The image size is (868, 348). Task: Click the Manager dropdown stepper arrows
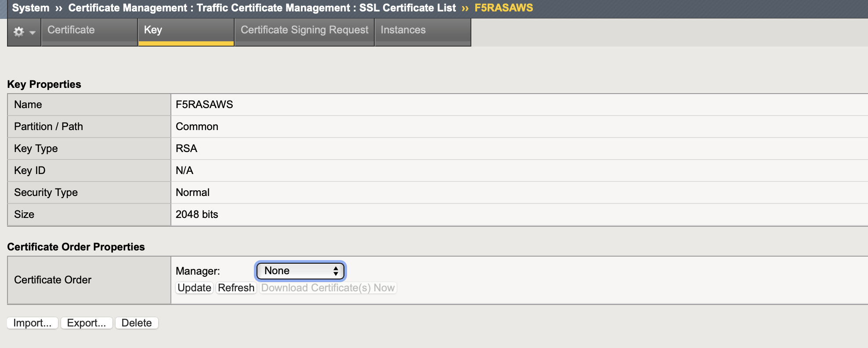pos(336,271)
